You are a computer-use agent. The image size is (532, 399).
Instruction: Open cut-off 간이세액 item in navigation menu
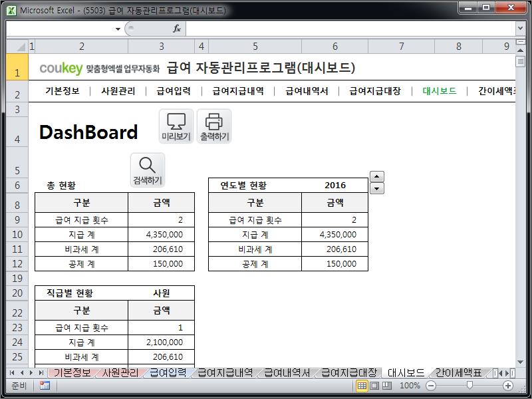click(x=497, y=91)
